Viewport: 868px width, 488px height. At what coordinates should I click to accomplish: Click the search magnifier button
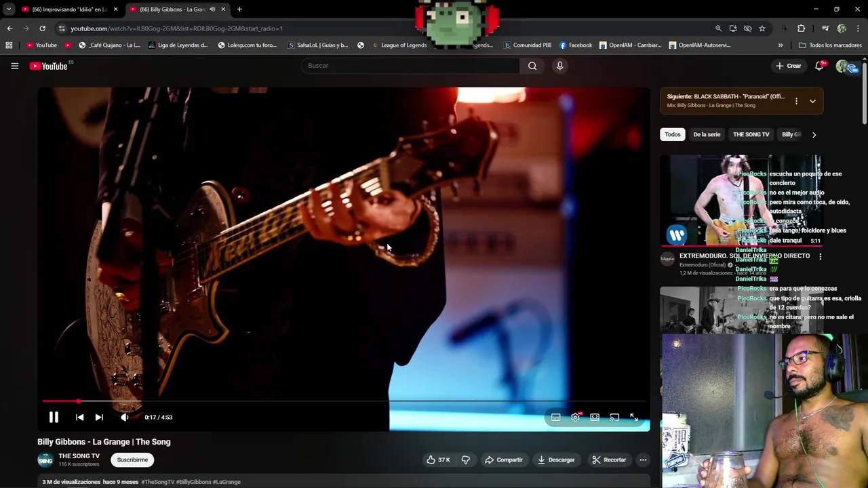coord(532,66)
